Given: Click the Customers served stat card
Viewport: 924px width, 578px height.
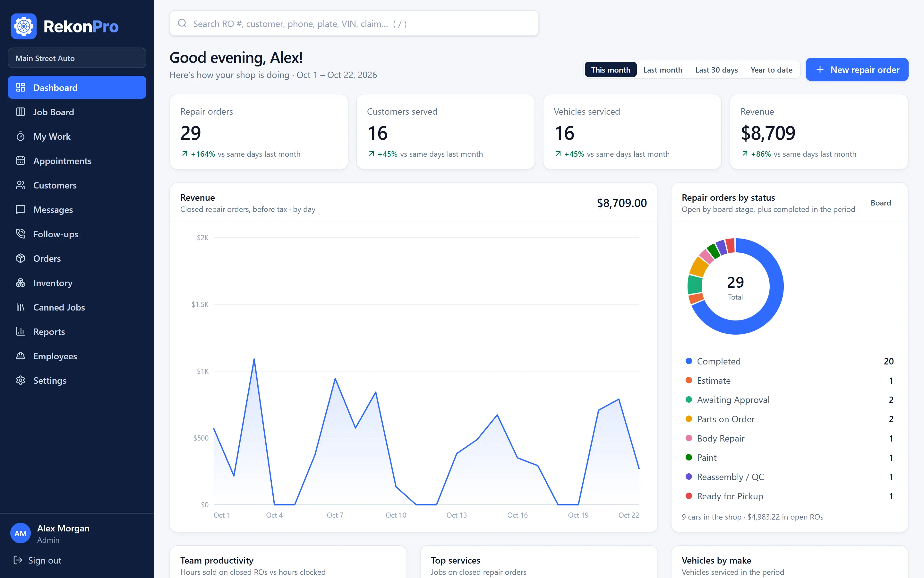Looking at the screenshot, I should click(x=445, y=132).
